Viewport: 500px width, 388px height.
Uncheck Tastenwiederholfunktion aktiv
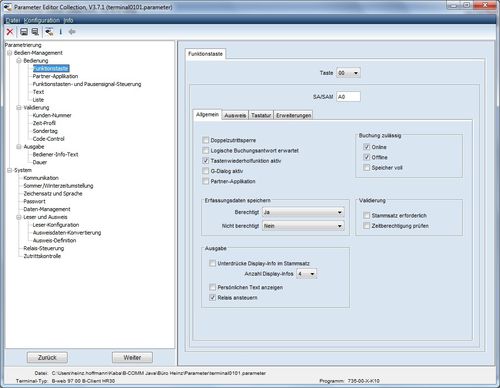[206, 161]
